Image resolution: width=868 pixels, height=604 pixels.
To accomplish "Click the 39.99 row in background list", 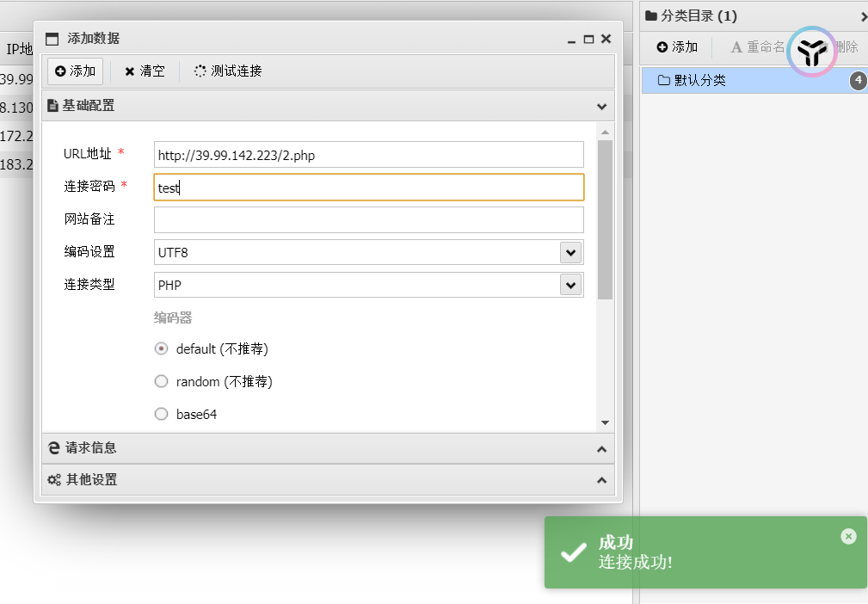I will click(x=16, y=79).
